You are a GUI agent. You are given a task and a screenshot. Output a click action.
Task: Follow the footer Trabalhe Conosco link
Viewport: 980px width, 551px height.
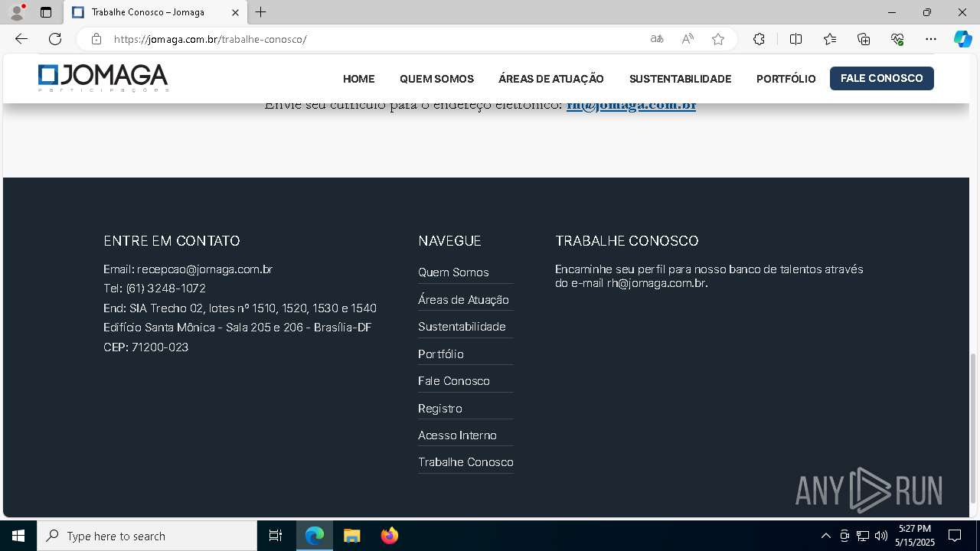coord(465,462)
